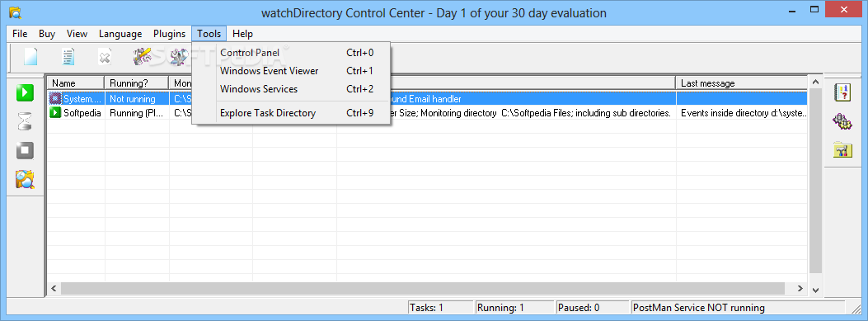Viewport: 868px width, 321px height.
Task: Click 'PostMan Service NOT running' status text
Action: [x=699, y=308]
